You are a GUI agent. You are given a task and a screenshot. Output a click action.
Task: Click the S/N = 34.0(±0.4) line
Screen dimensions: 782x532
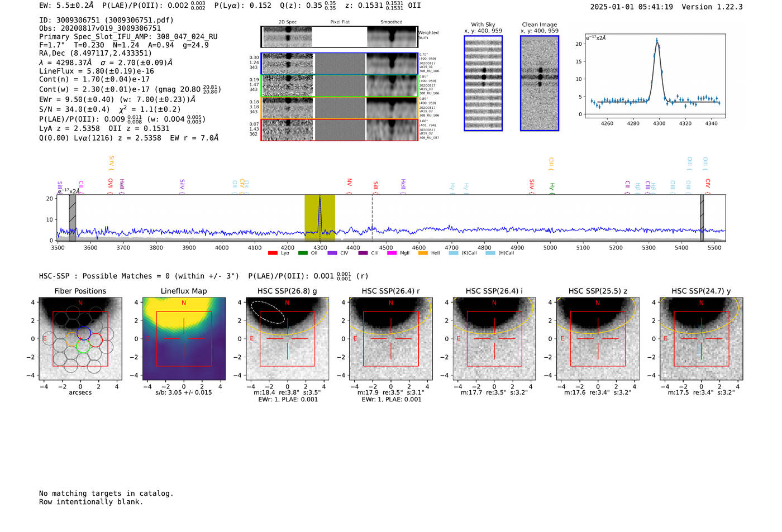click(110, 109)
